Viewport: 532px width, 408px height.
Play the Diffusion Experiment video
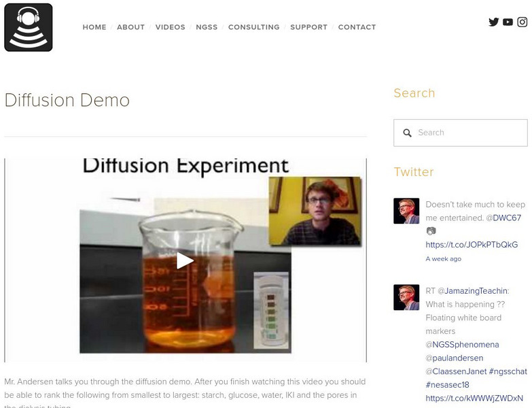coord(185,260)
